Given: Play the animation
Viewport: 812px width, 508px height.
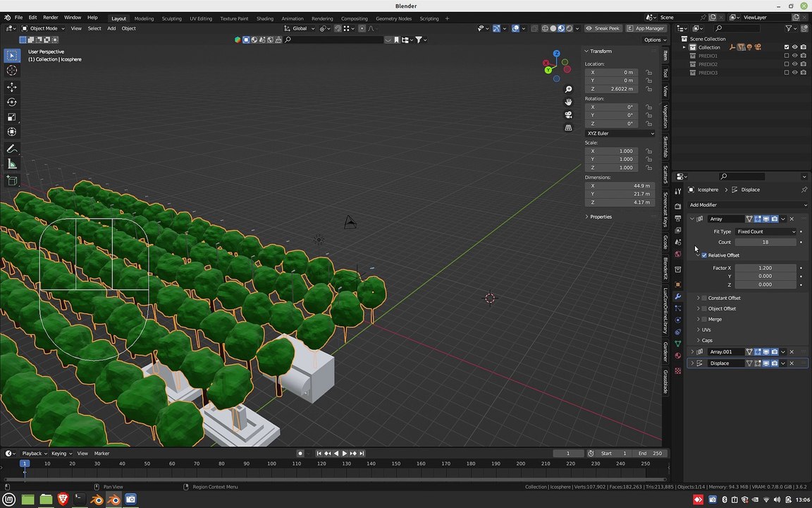Looking at the screenshot, I should point(345,454).
